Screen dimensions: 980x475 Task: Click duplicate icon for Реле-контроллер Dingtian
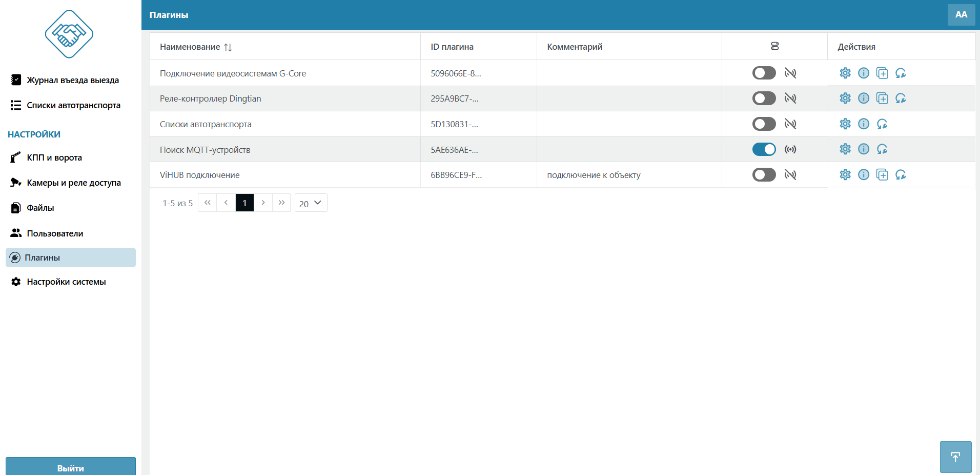point(882,98)
